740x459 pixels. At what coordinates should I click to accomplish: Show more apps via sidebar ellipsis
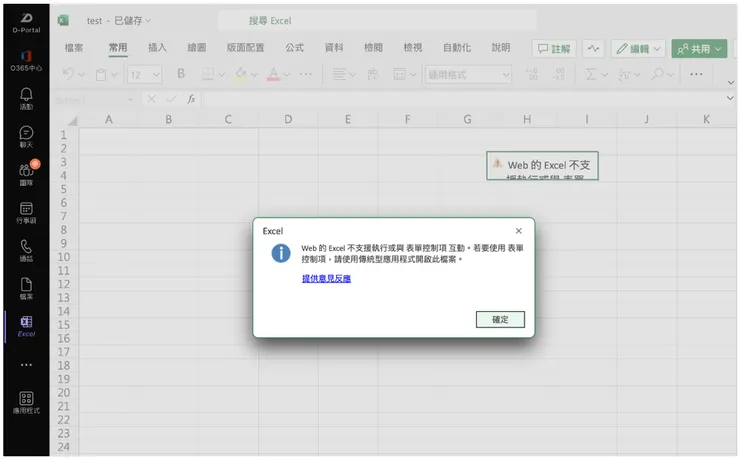(26, 365)
